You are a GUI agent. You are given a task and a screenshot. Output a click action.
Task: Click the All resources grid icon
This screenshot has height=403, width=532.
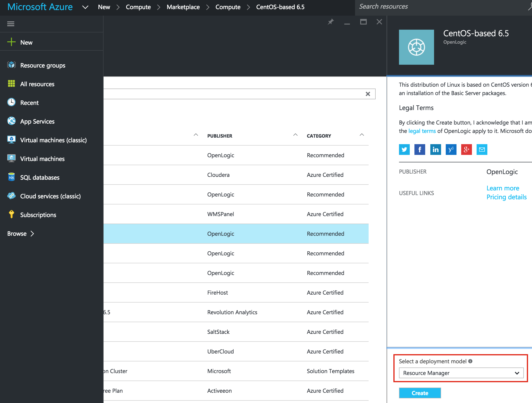click(x=11, y=84)
